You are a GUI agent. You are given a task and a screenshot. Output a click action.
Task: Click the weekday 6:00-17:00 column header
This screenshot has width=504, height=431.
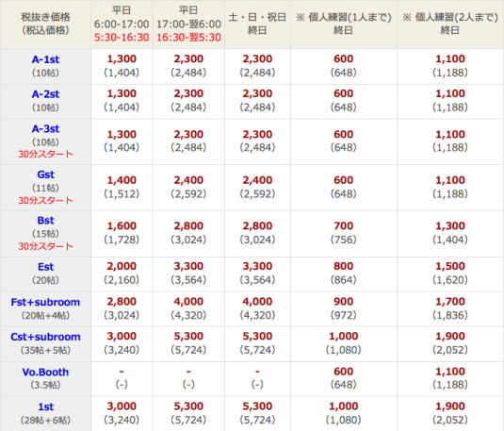tap(122, 25)
